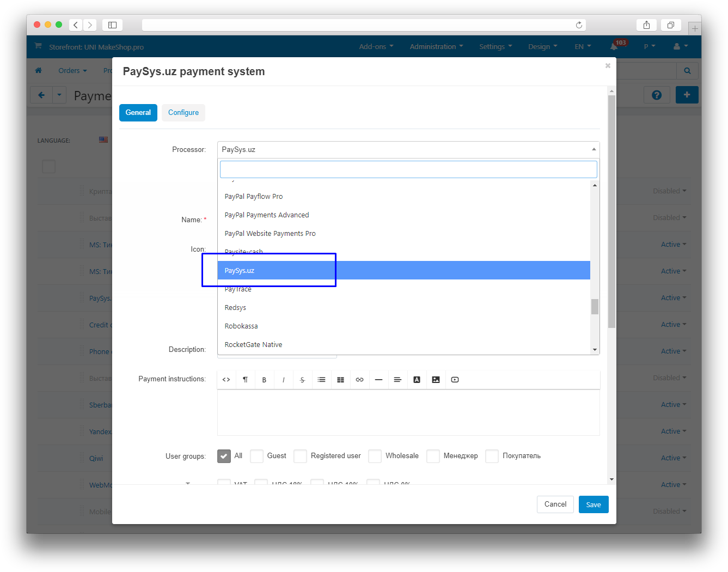
Task: Click the Save button
Action: tap(593, 504)
